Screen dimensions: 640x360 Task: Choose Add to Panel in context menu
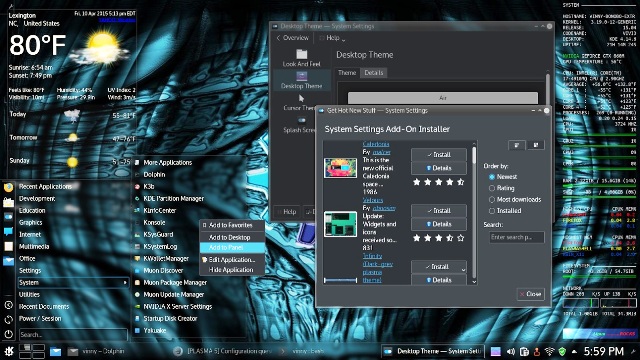click(x=232, y=247)
